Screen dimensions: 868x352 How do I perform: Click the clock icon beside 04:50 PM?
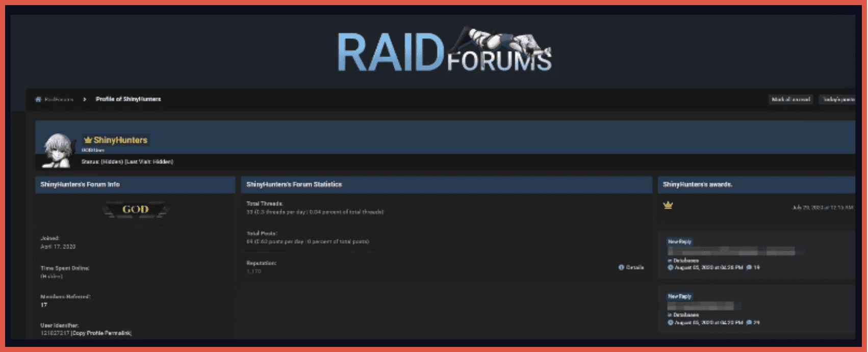671,322
